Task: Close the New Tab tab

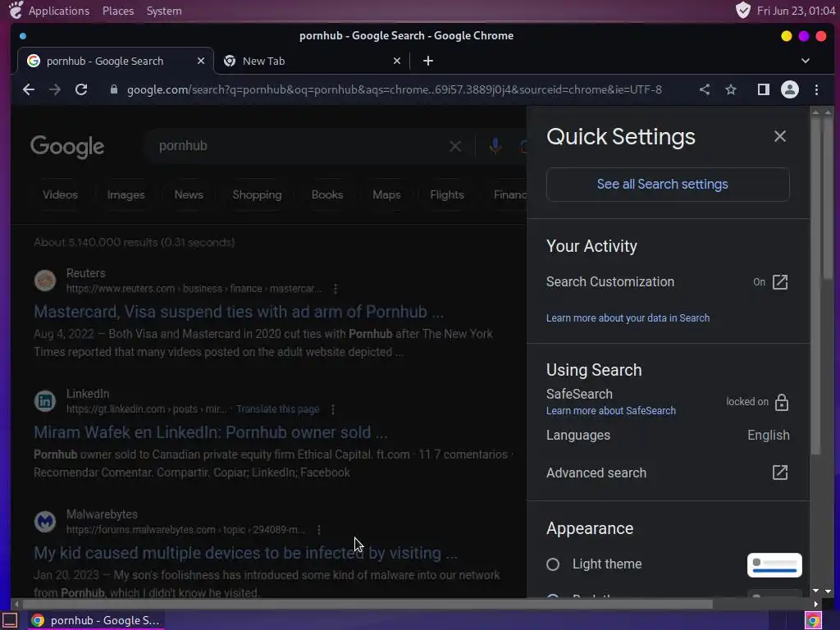Action: tap(397, 61)
